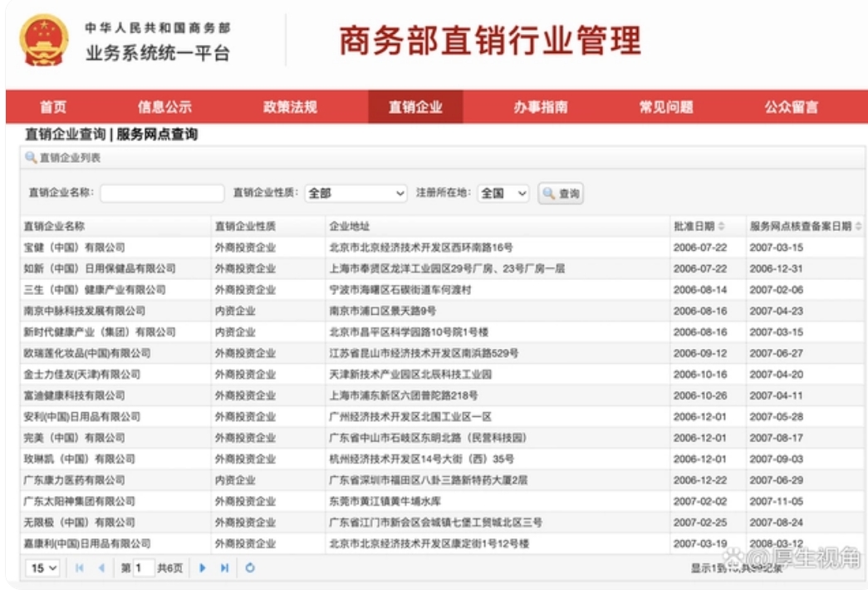
Task: Jump to the last page of results
Action: [224, 568]
